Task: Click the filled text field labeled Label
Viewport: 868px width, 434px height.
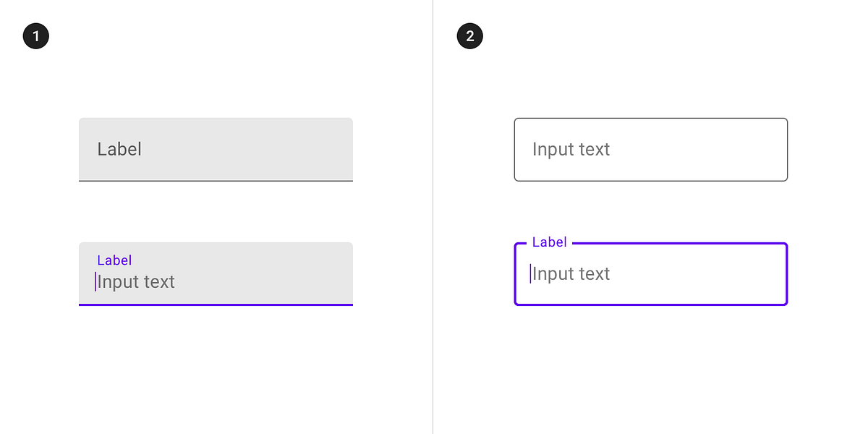Action: click(x=216, y=149)
